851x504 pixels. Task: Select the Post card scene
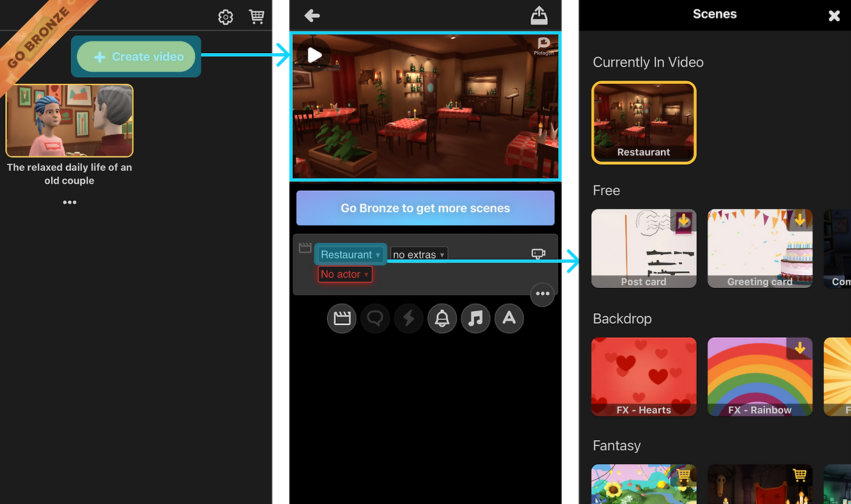tap(644, 249)
